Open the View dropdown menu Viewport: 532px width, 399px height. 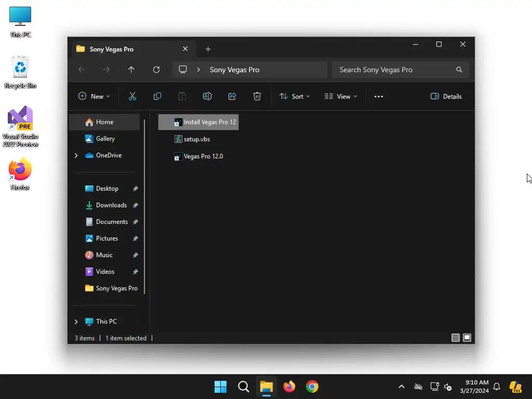[341, 96]
